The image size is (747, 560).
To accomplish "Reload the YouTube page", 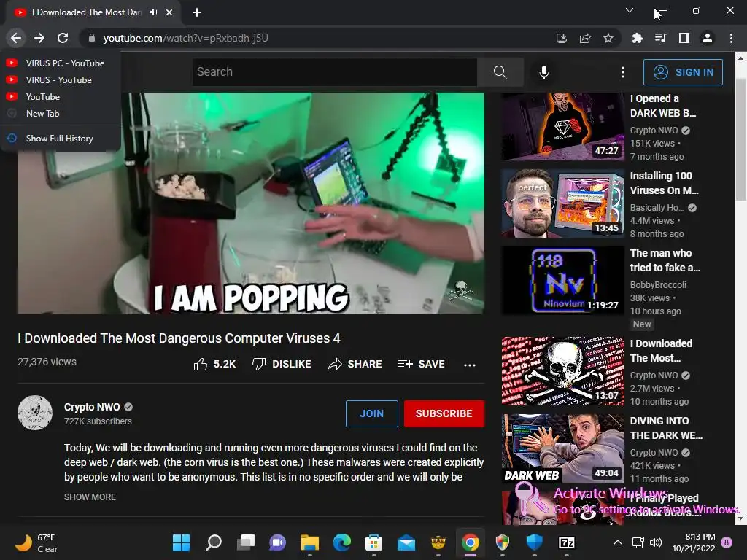I will [x=63, y=38].
